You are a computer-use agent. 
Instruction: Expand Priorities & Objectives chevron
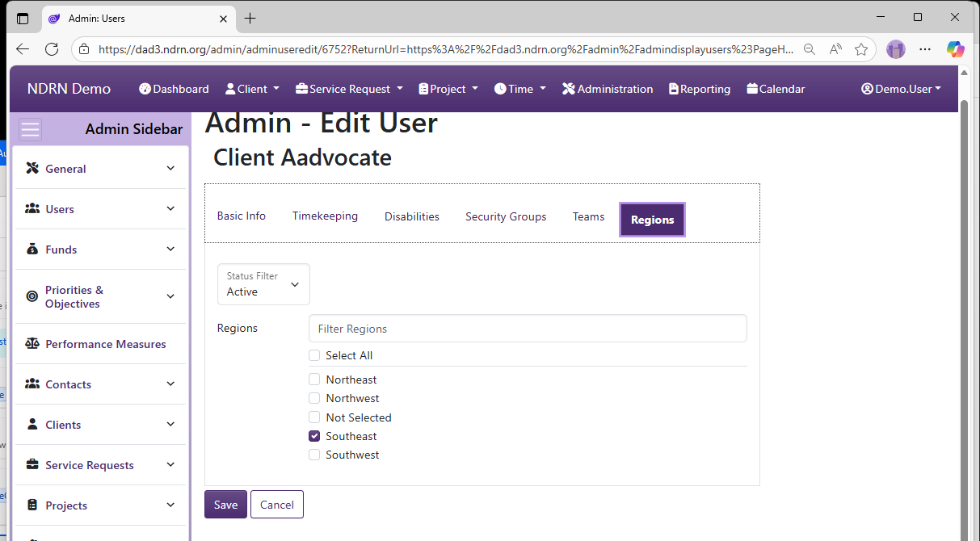[170, 296]
